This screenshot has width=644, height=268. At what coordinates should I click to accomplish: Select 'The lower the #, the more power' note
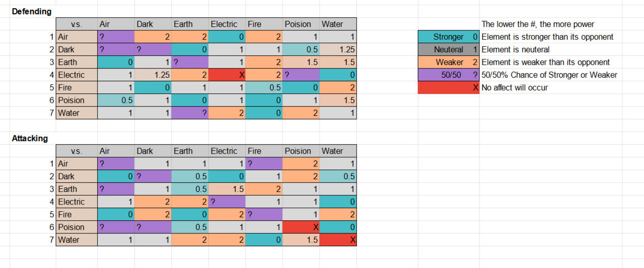pyautogui.click(x=538, y=24)
